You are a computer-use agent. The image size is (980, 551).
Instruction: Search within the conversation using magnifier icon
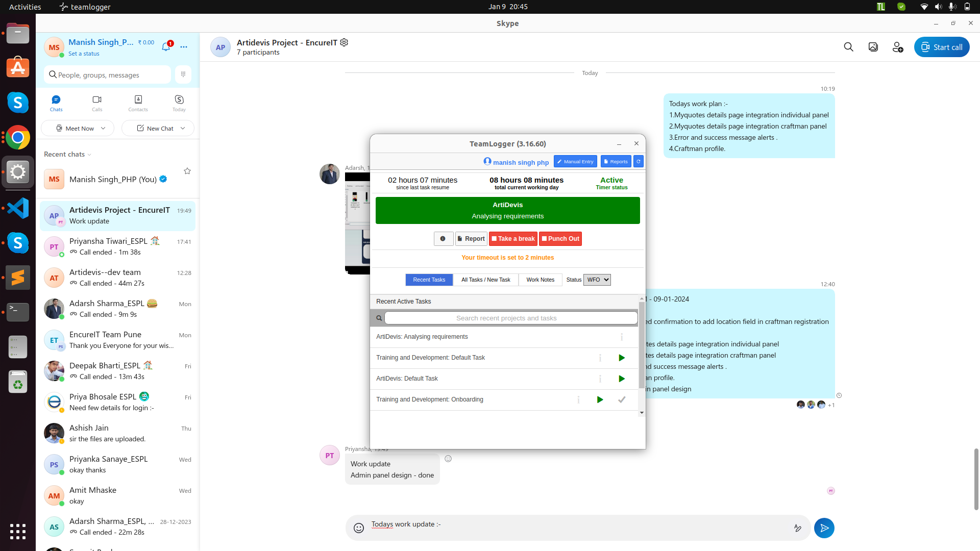pos(848,47)
